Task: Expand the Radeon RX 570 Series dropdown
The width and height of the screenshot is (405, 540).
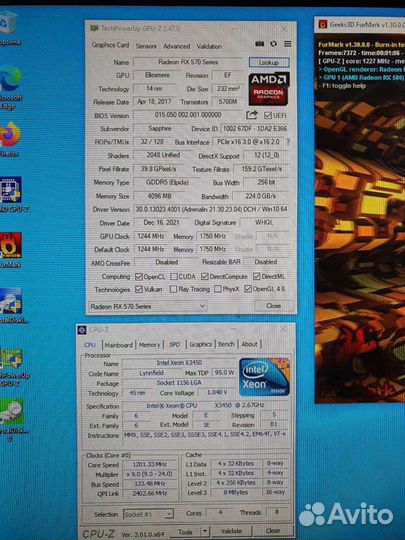Action: coord(148,306)
